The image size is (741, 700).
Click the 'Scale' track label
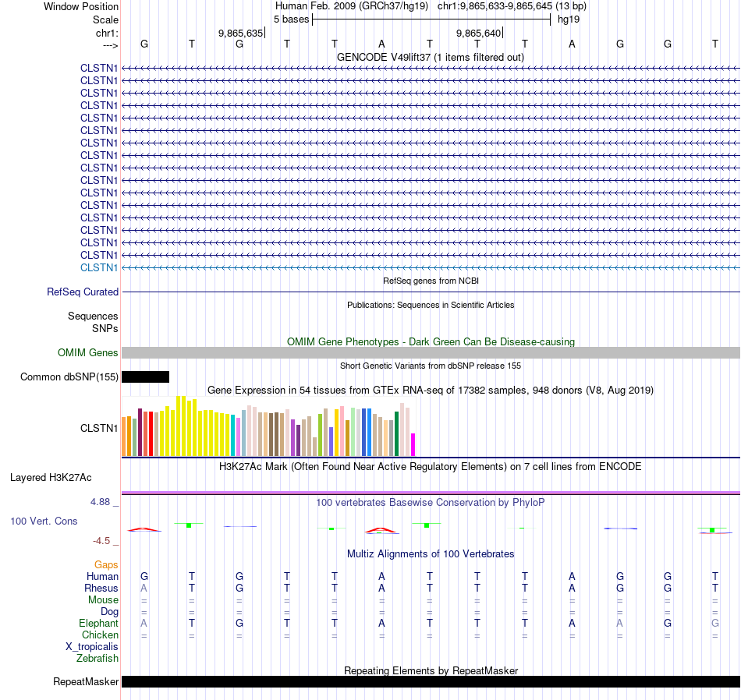(105, 19)
